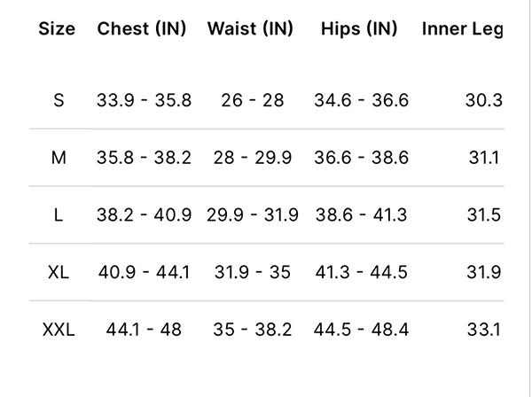
Task: Click the Chest (IN) column header
Action: coord(142,28)
